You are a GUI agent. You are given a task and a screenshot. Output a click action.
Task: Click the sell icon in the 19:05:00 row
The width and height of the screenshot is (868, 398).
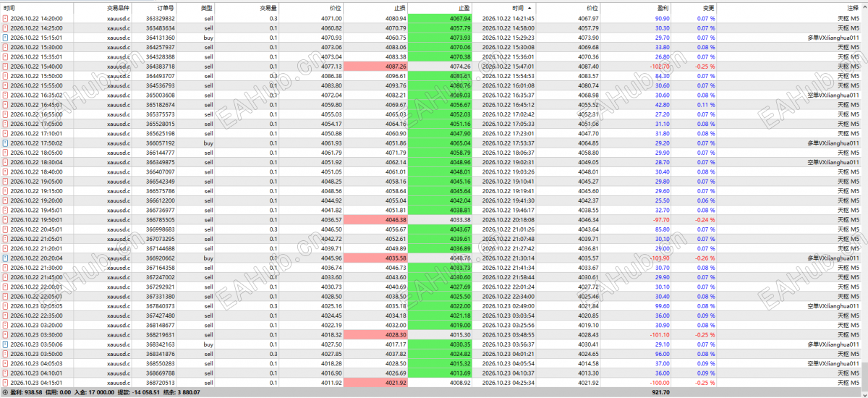[x=6, y=181]
